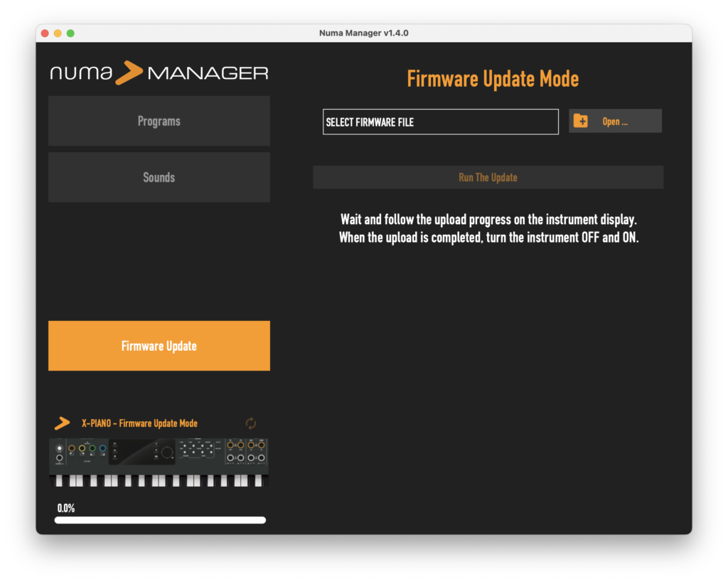Click the upload instructions text
This screenshot has width=728, height=582.
point(492,229)
